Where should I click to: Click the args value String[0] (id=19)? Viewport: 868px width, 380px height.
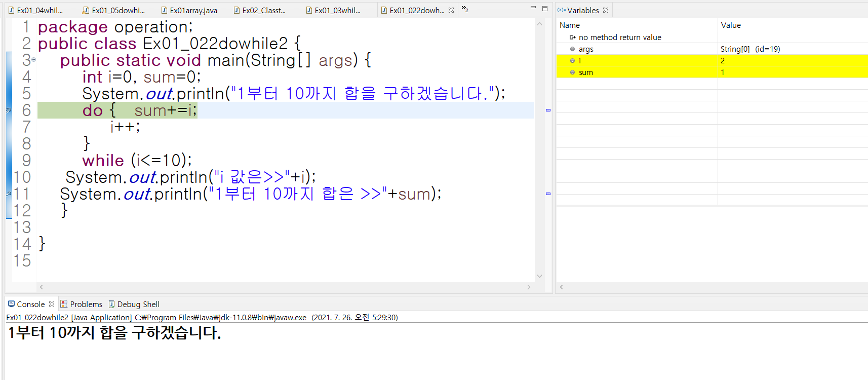tap(751, 49)
